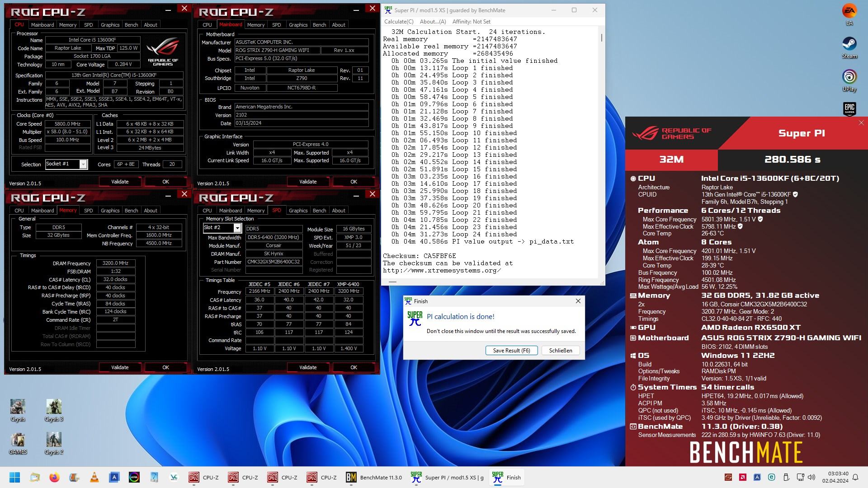Switch to CPU tab in SPD CPU-Z window
This screenshot has width=868, height=488.
(207, 211)
